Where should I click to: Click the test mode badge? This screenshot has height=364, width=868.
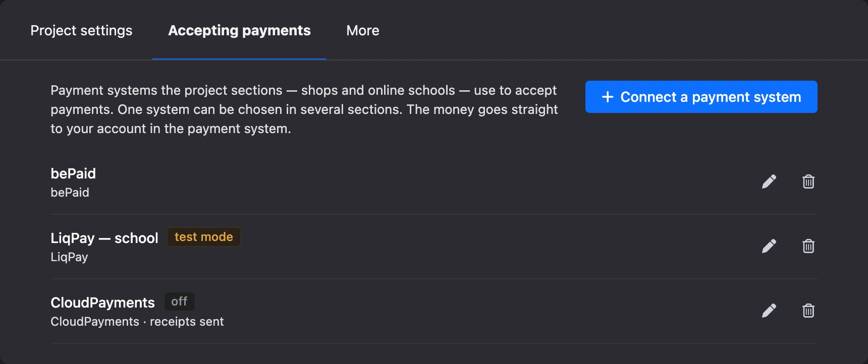point(204,237)
